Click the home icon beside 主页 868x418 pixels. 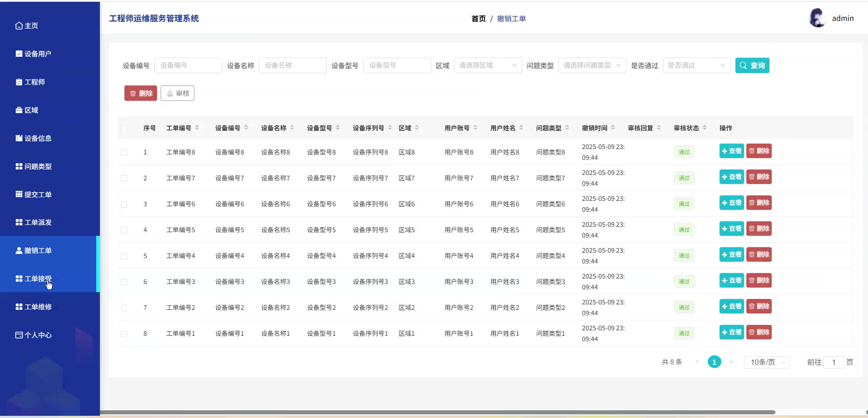(x=19, y=26)
